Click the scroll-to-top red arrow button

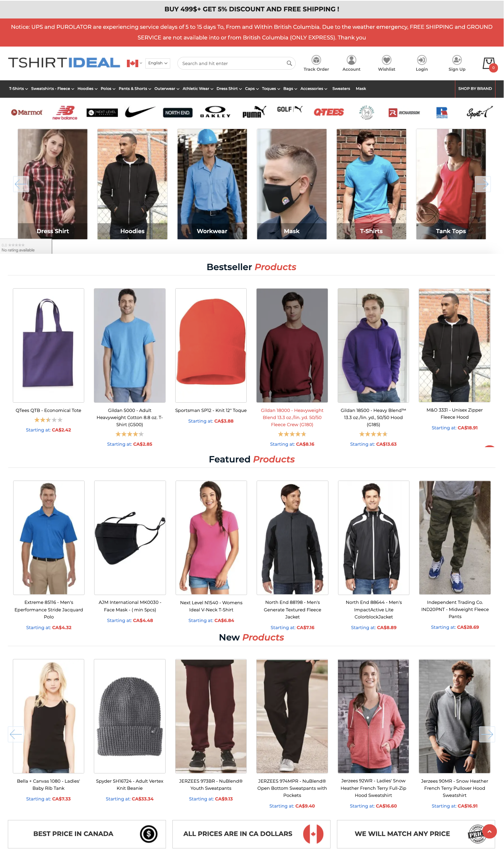coord(489,831)
